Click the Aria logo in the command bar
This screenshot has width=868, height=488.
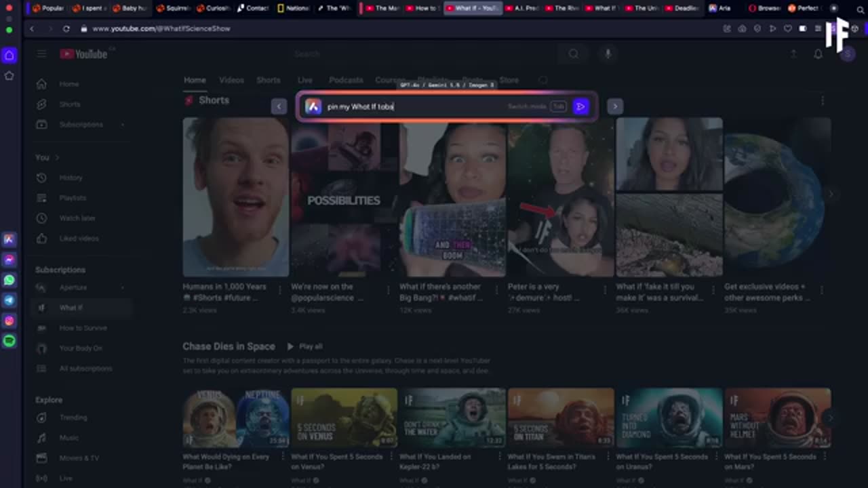point(313,106)
